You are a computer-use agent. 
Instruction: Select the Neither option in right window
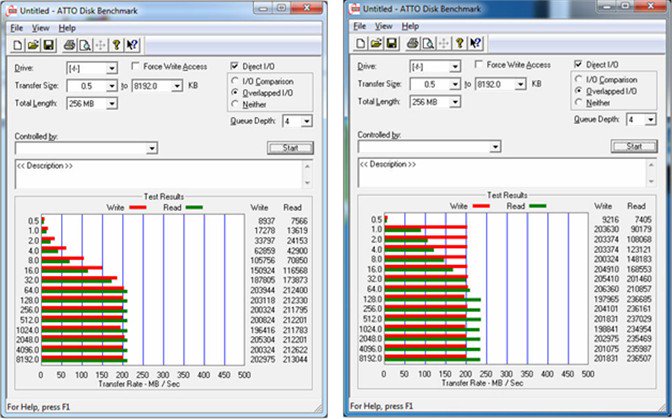(579, 102)
